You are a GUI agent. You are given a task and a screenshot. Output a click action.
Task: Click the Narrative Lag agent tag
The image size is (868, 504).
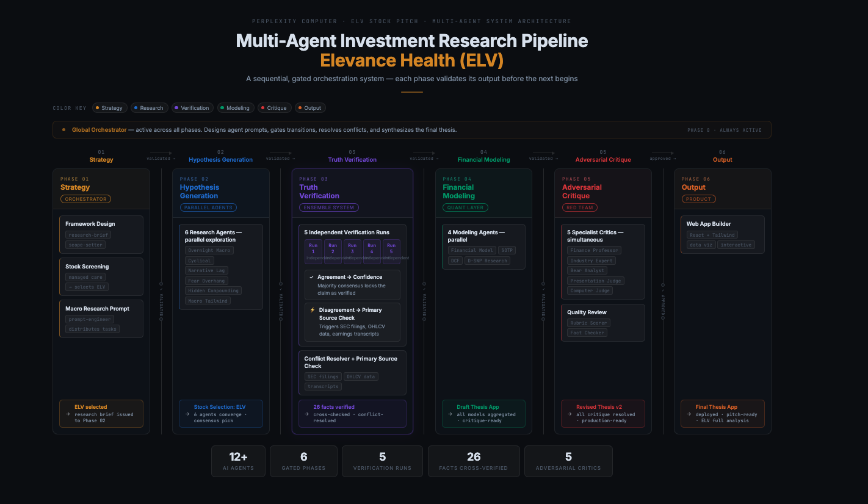pyautogui.click(x=206, y=270)
